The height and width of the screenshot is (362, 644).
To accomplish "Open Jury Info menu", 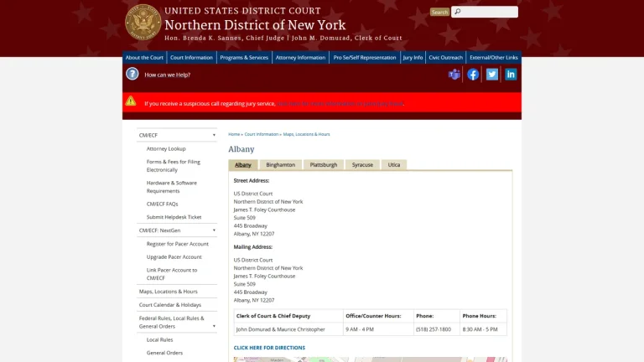I will 413,58.
